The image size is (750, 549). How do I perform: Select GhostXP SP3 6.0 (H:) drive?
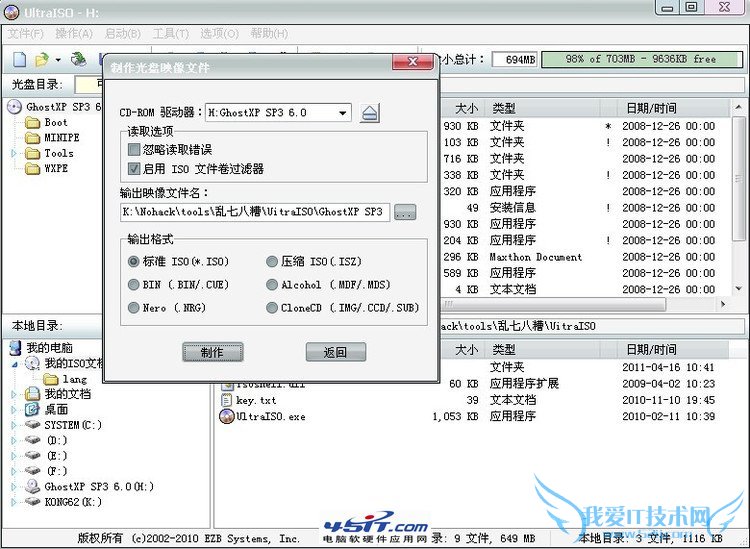tap(90, 486)
